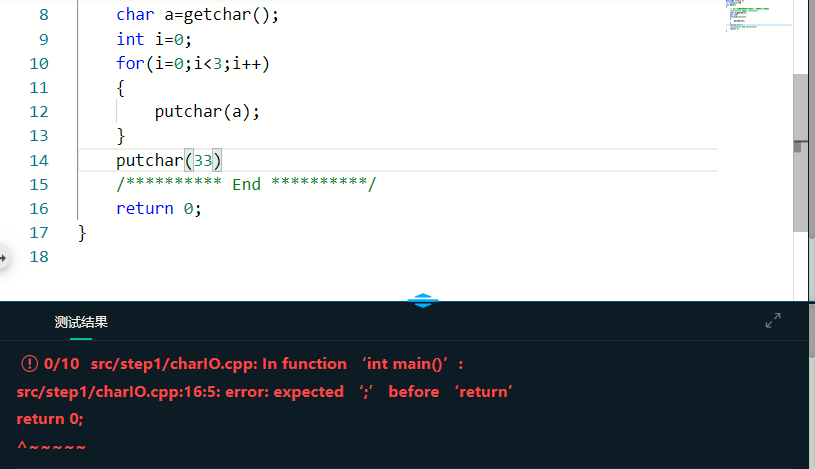This screenshot has width=815, height=469.
Task: Click the editor vertical scrollbar thumb
Action: pos(800,153)
